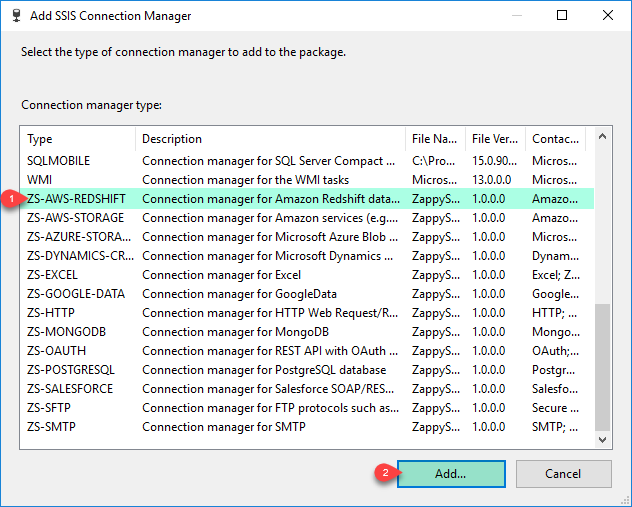The image size is (632, 507).
Task: Click description 'Connection manager for PostgreSQL database'
Action: point(264,370)
